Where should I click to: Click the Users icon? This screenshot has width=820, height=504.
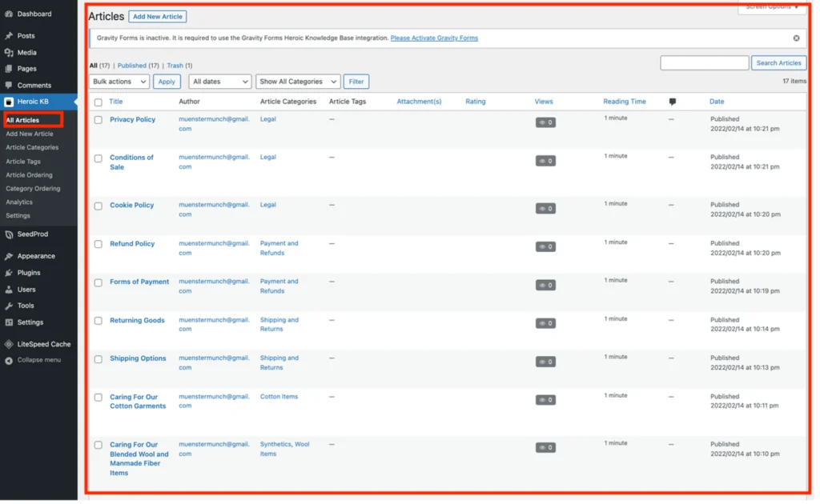9,291
